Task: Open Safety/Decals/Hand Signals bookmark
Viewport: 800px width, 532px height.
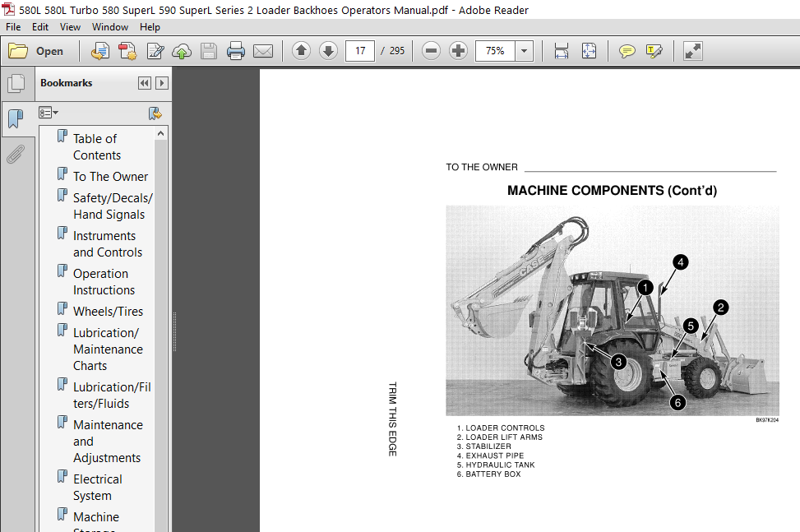Action: tap(113, 206)
